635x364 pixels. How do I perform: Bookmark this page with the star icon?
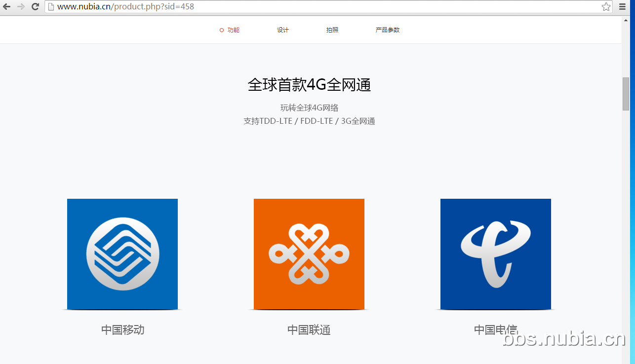point(606,7)
